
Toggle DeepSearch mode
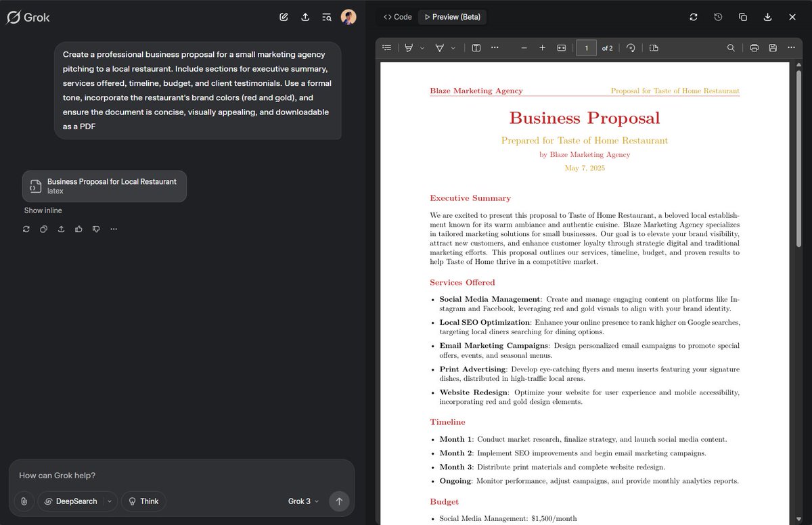click(70, 501)
